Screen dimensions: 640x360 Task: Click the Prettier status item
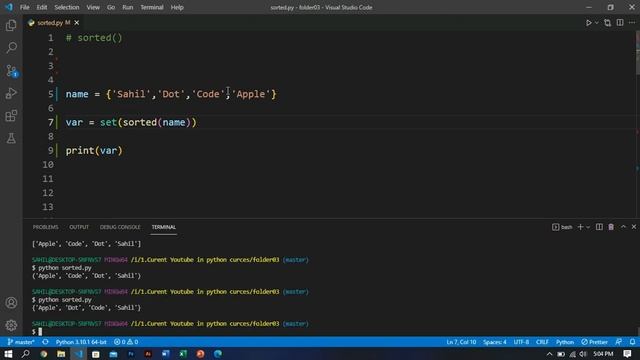[594, 342]
